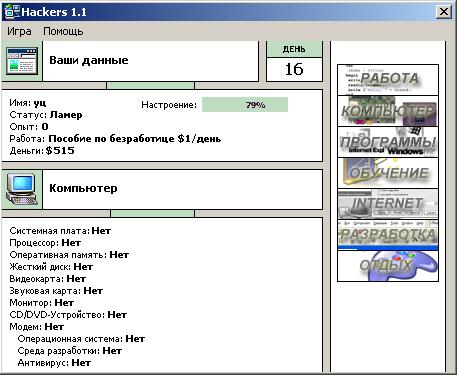Click the Звуковая карта: Нет row
The height and width of the screenshot is (375, 457).
click(x=56, y=291)
